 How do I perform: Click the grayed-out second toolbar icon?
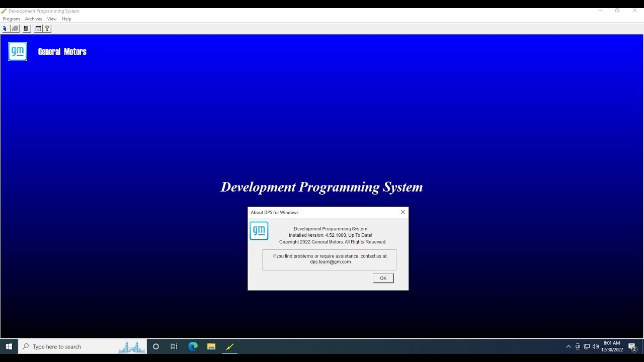point(15,29)
